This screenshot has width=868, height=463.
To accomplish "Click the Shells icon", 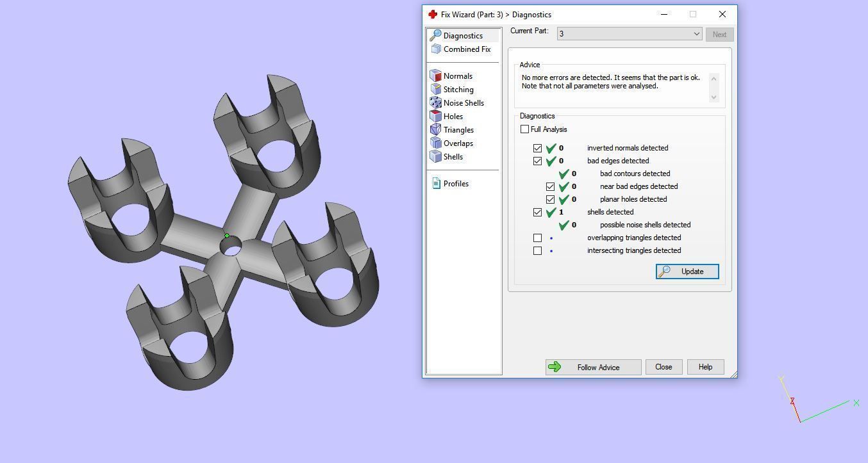I will [435, 156].
